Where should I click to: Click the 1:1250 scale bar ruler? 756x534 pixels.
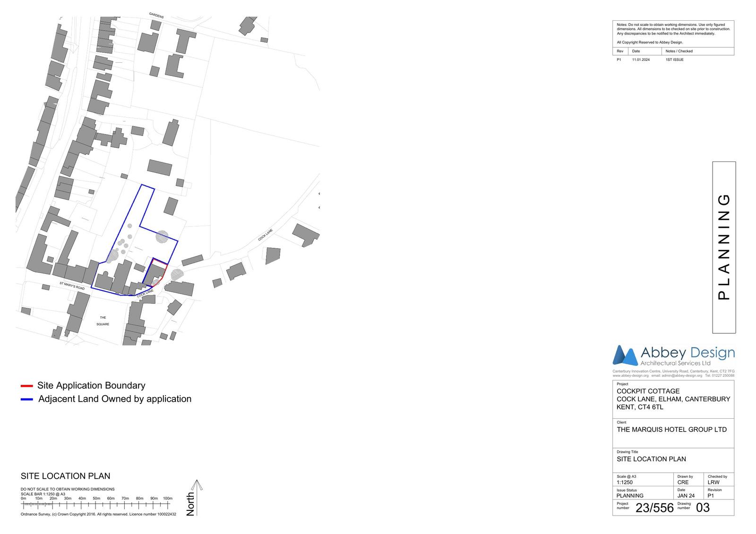coord(96,505)
